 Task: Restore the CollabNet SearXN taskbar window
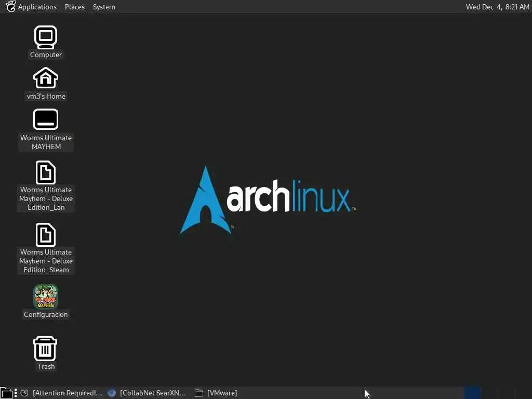[x=147, y=393]
